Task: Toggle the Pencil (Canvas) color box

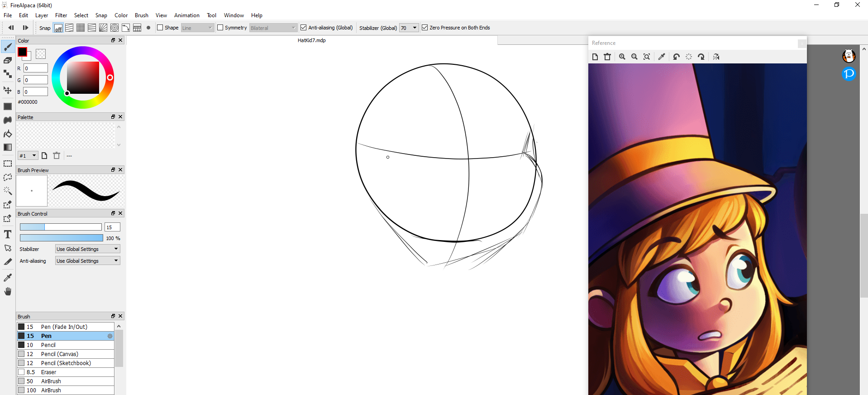Action: pyautogui.click(x=21, y=354)
